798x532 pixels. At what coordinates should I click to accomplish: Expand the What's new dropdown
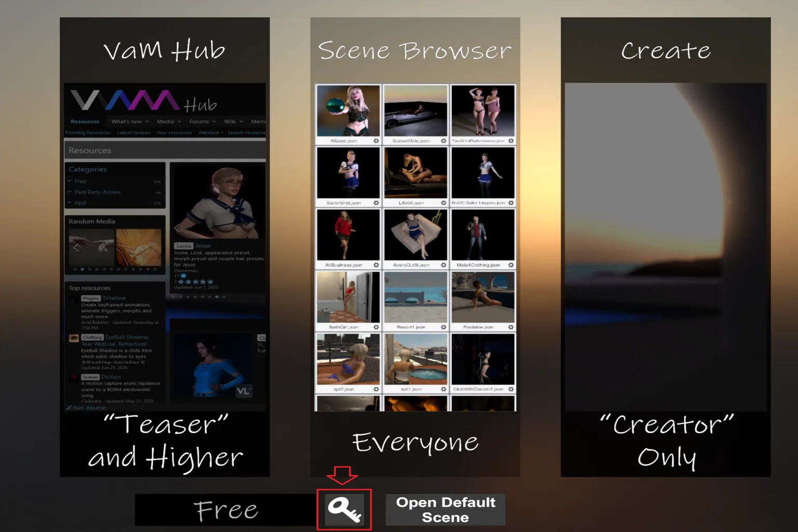pyautogui.click(x=130, y=122)
